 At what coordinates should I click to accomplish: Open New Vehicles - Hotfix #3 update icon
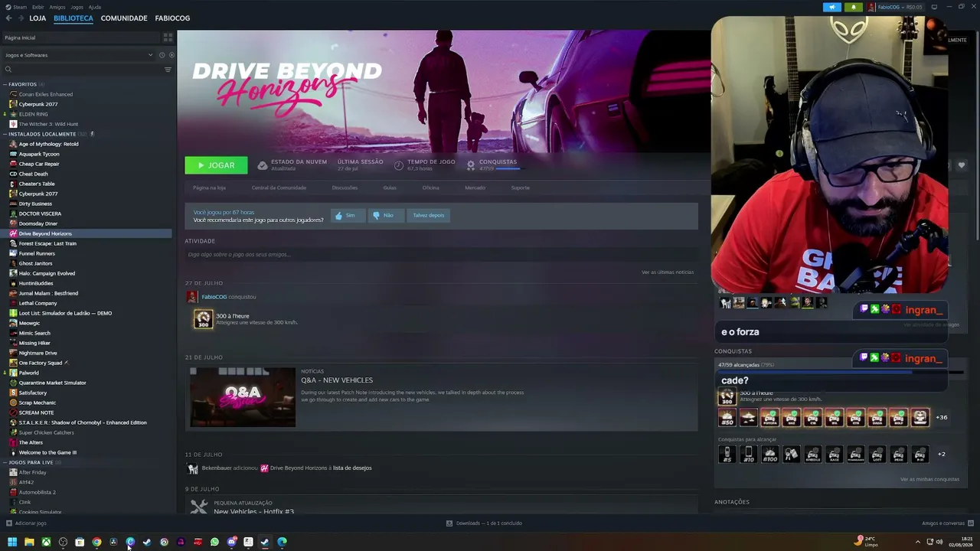pos(199,507)
